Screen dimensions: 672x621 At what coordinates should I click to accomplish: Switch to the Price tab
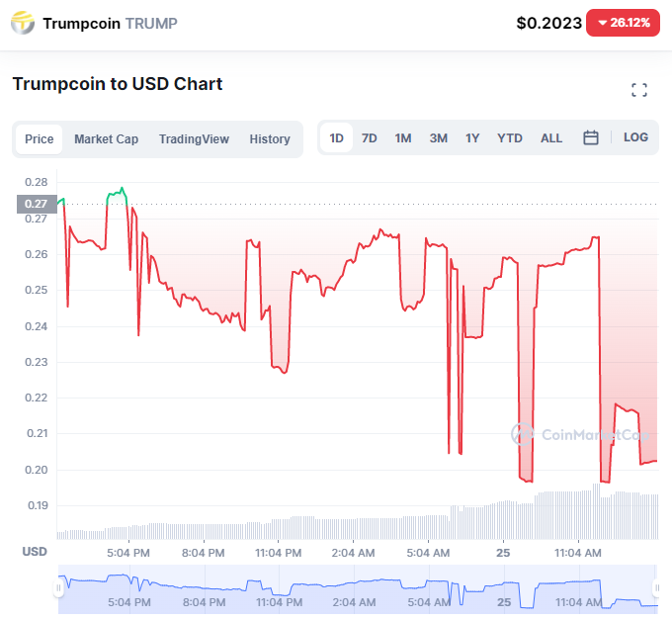click(39, 139)
